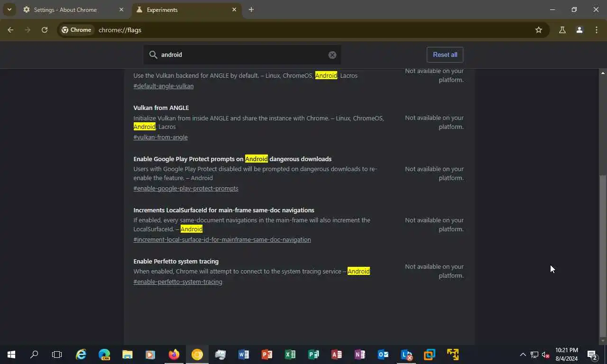Click Enable Perfetto system tracing heading
607x364 pixels.
coord(176,261)
